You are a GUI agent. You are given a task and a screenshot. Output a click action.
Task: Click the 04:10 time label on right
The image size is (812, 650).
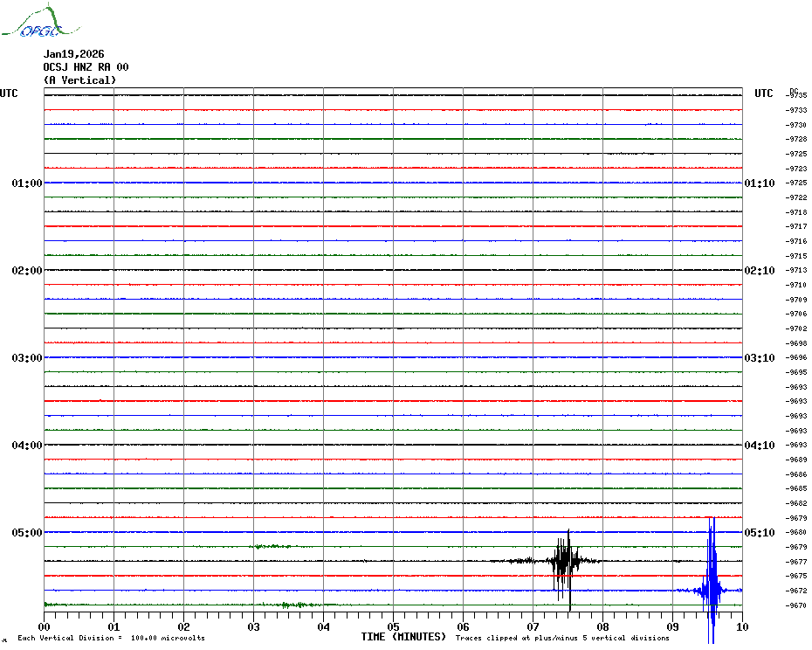[x=759, y=446]
